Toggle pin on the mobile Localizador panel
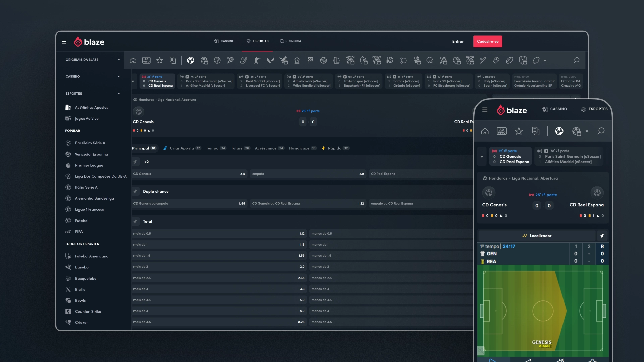Viewport: 644px width, 362px height. (602, 236)
